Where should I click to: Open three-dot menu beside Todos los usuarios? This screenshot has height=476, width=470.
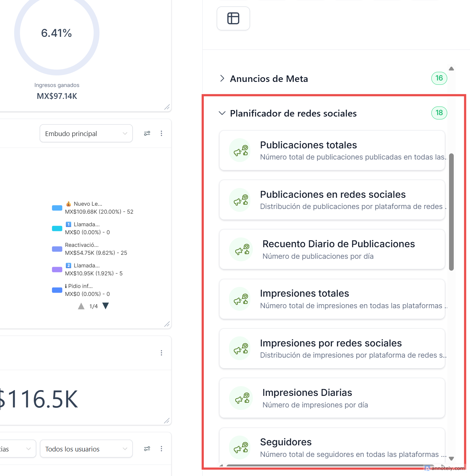pyautogui.click(x=161, y=449)
